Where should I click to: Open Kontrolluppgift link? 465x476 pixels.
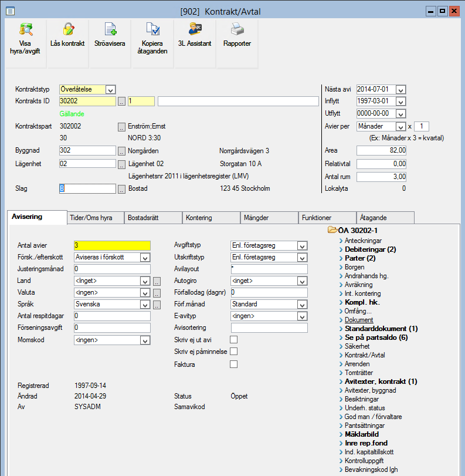(x=364, y=461)
